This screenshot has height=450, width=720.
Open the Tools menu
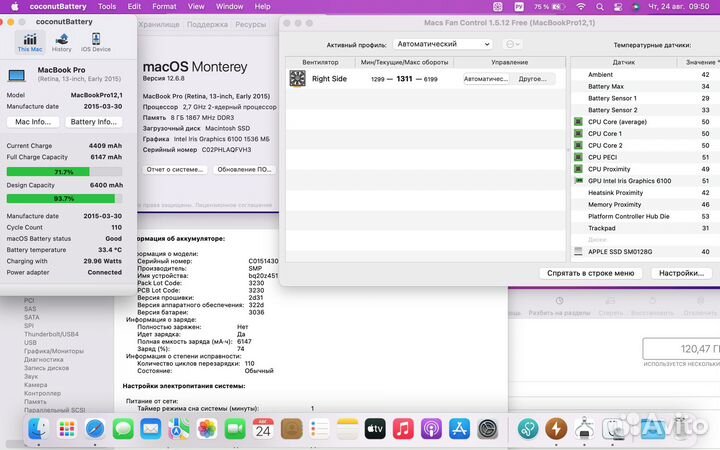pyautogui.click(x=107, y=6)
